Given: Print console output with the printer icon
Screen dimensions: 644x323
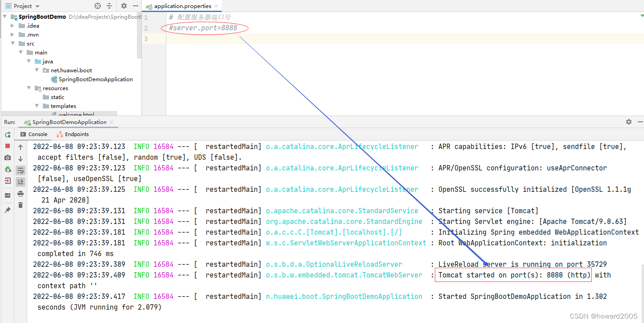Looking at the screenshot, I should [x=21, y=194].
